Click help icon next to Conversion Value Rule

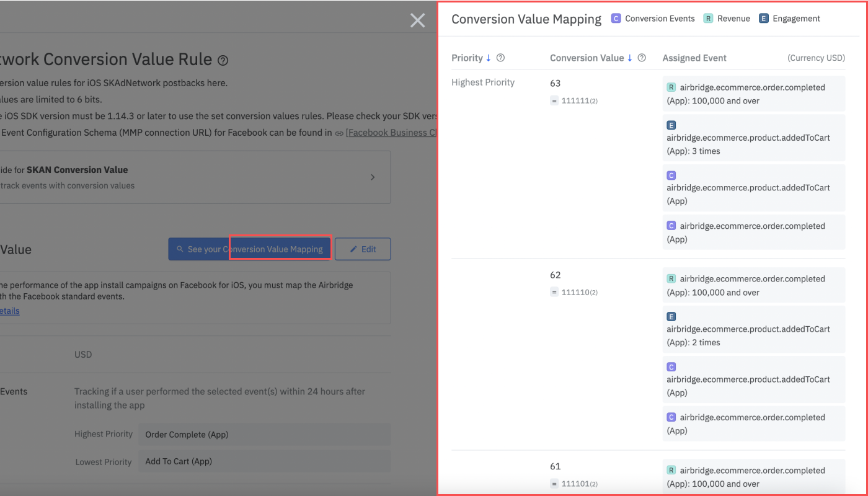click(x=223, y=61)
